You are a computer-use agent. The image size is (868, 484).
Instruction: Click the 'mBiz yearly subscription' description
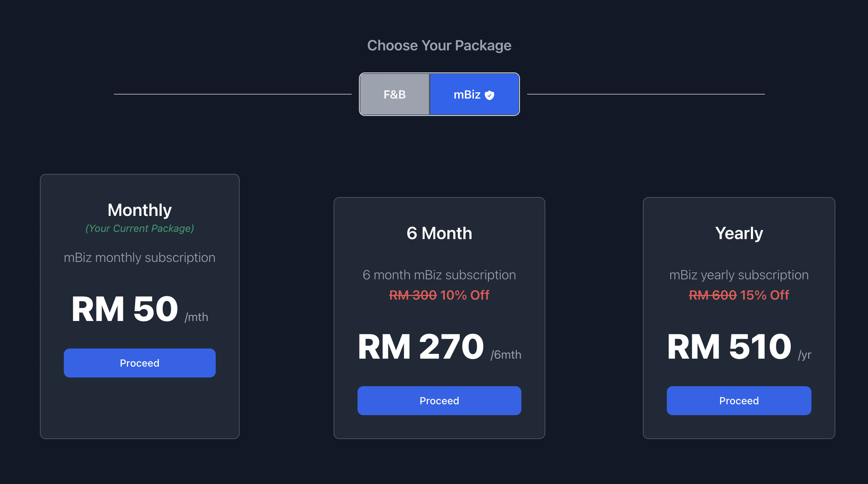pyautogui.click(x=739, y=275)
